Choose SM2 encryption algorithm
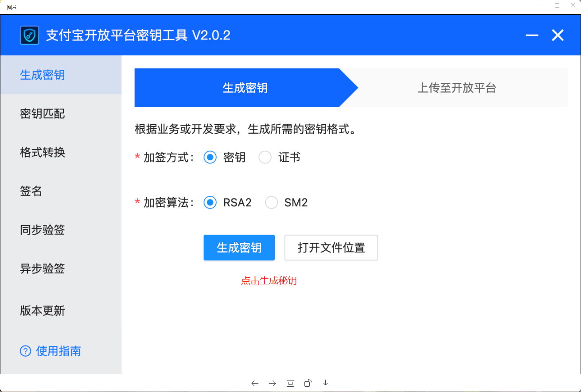Screen dimensions: 581x392 (271, 203)
